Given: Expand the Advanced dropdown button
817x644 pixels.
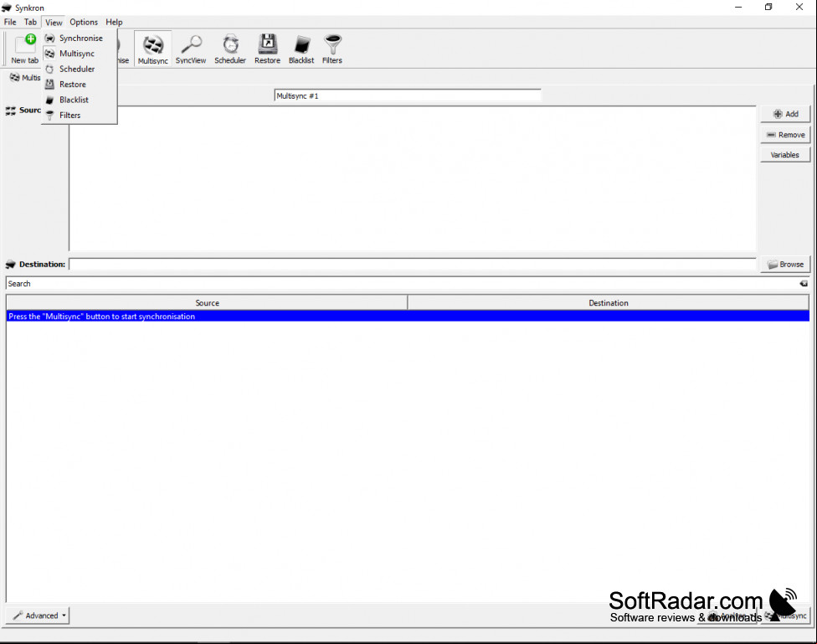Looking at the screenshot, I should click(x=38, y=616).
